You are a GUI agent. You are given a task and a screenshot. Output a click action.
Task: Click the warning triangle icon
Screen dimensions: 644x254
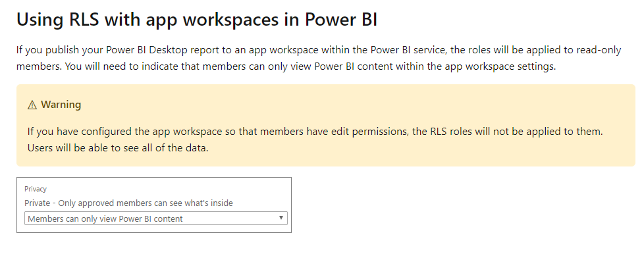tap(32, 105)
